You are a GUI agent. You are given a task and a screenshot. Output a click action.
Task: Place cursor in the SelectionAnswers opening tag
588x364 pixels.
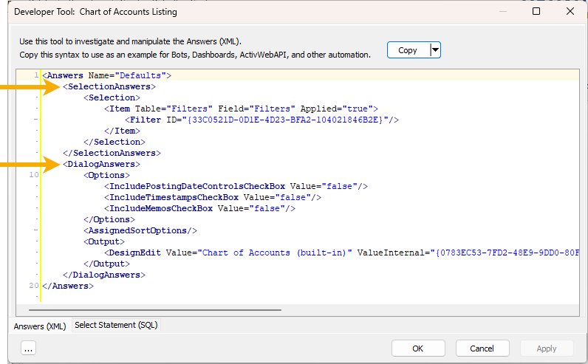click(109, 86)
